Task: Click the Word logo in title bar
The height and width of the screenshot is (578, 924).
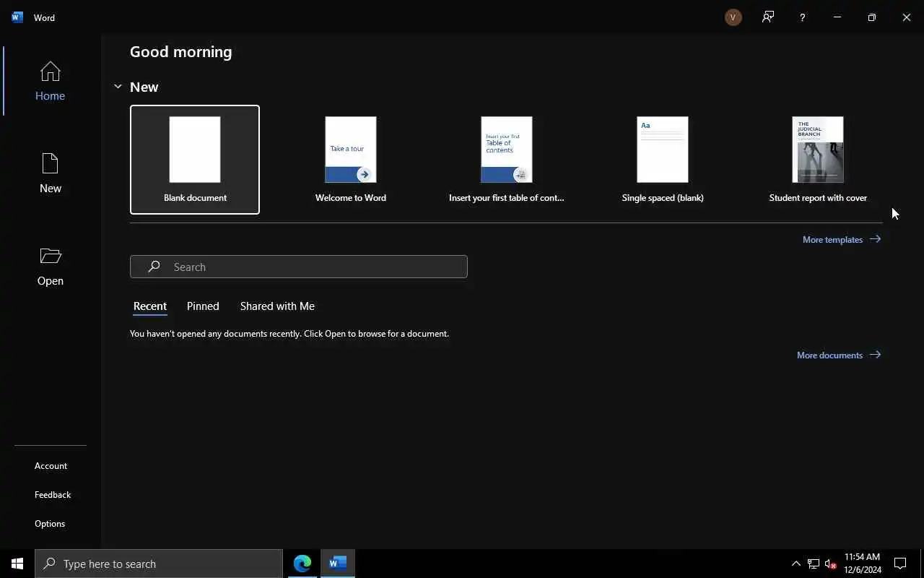Action: click(17, 17)
